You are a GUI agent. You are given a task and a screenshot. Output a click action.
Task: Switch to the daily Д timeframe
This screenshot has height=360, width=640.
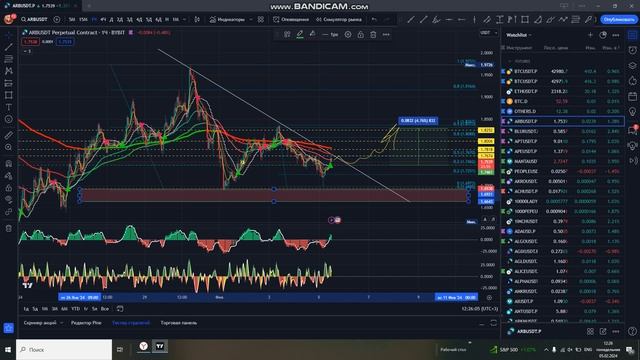click(x=111, y=20)
